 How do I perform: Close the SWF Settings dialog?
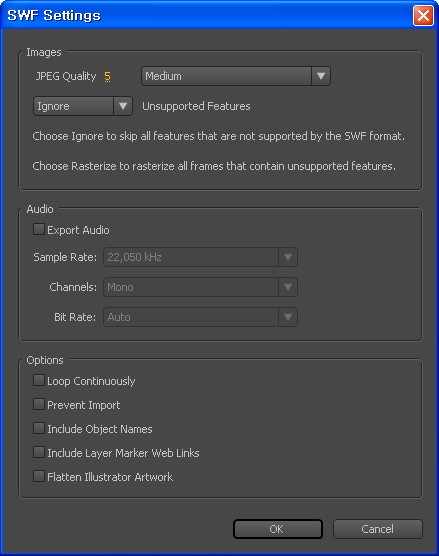423,16
